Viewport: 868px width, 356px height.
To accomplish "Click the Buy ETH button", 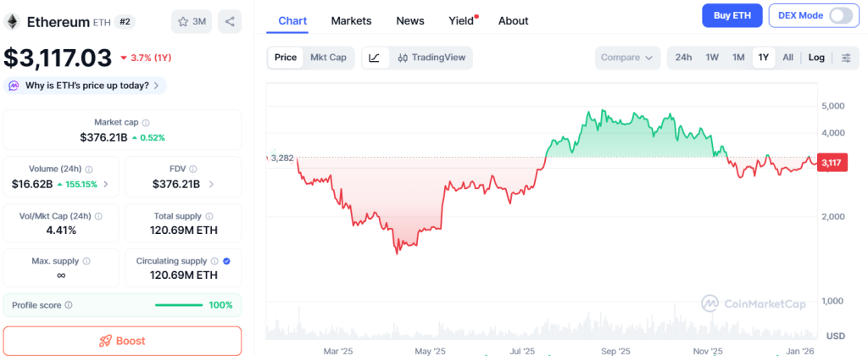I will (x=732, y=16).
